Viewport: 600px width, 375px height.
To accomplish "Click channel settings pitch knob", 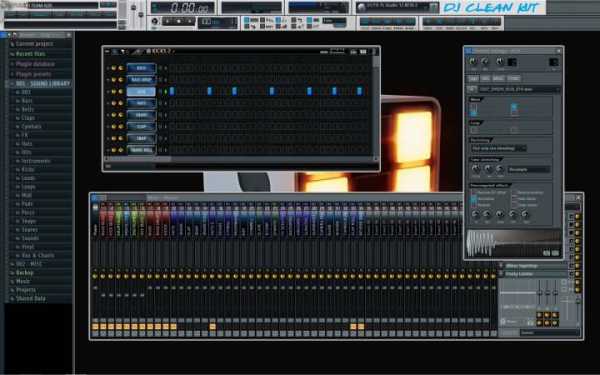I will pos(500,61).
